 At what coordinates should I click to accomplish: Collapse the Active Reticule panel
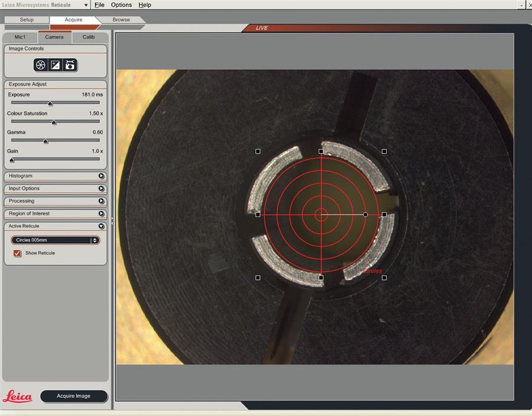click(x=101, y=226)
